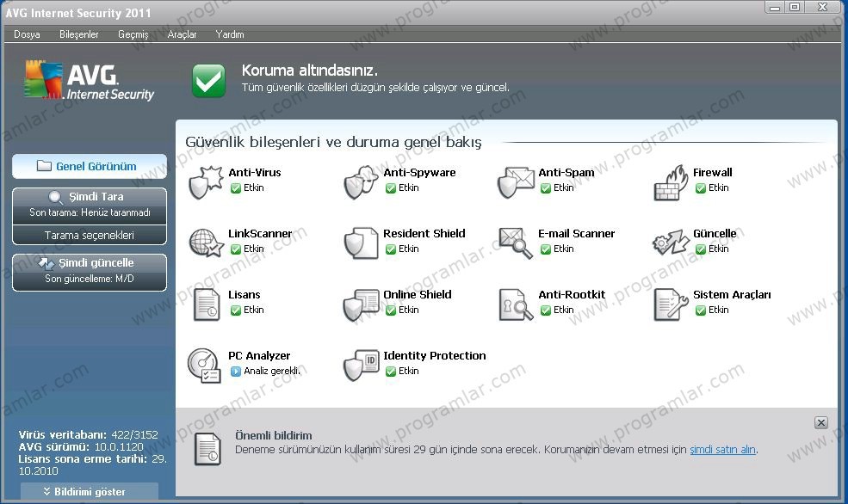The width and height of the screenshot is (848, 504).
Task: Open the Firewall brick wall icon
Action: pyautogui.click(x=671, y=182)
